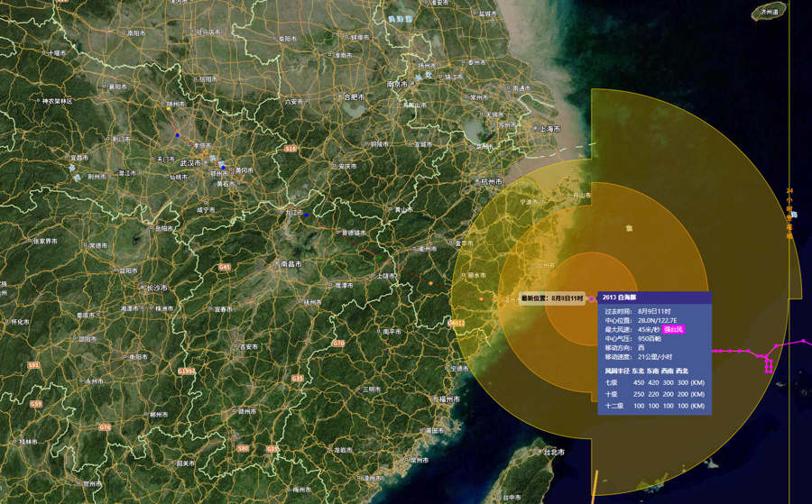Select the blue forecast point beside 鄂州市
The width and height of the screenshot is (812, 504).
pos(223,167)
